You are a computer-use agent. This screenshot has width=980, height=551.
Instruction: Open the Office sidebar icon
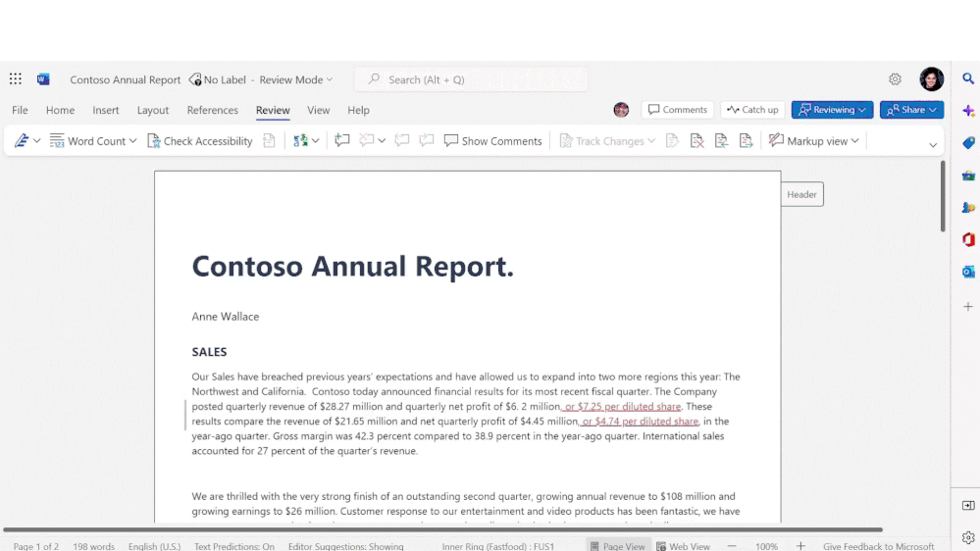968,239
